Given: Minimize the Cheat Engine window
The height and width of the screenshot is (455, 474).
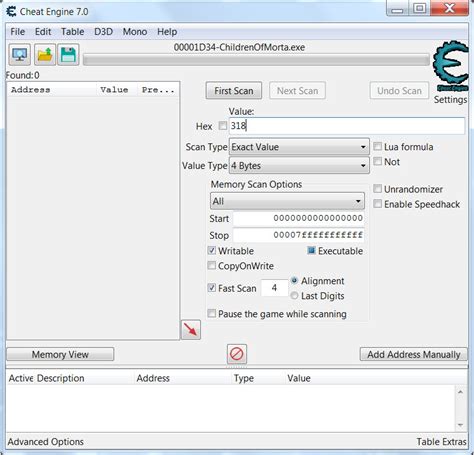Looking at the screenshot, I should (397, 9).
